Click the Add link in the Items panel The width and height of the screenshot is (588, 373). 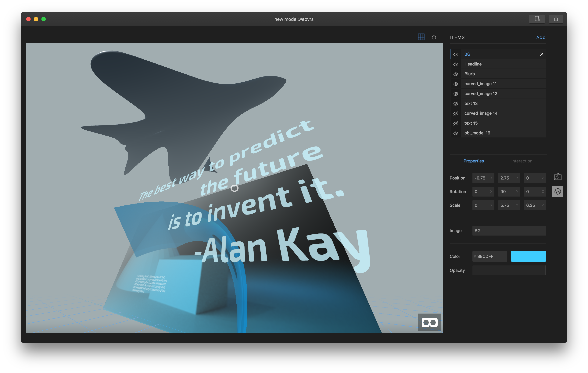coord(541,37)
